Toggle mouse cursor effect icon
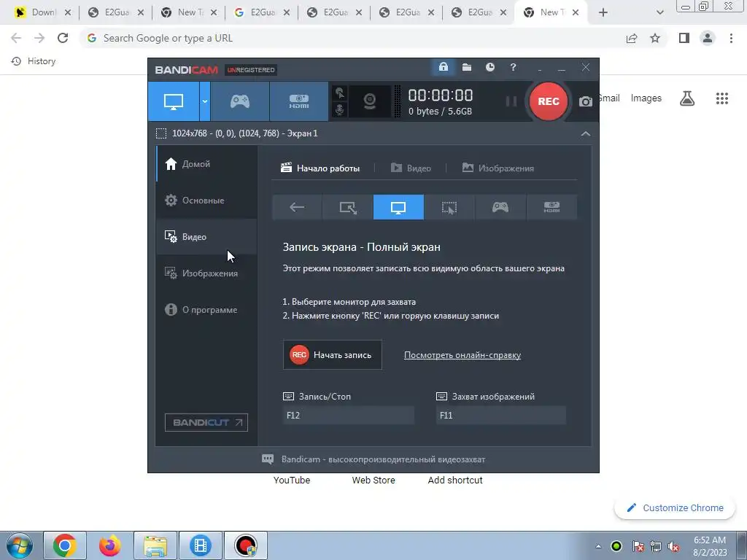Screen dimensions: 747x560 point(339,93)
